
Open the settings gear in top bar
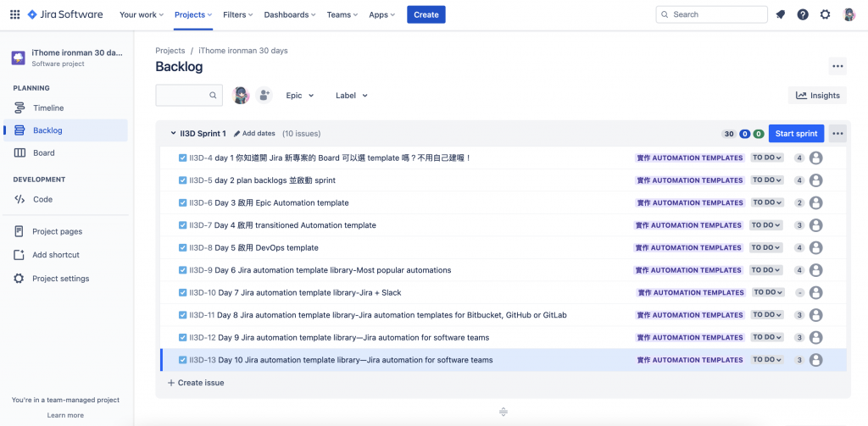(826, 15)
